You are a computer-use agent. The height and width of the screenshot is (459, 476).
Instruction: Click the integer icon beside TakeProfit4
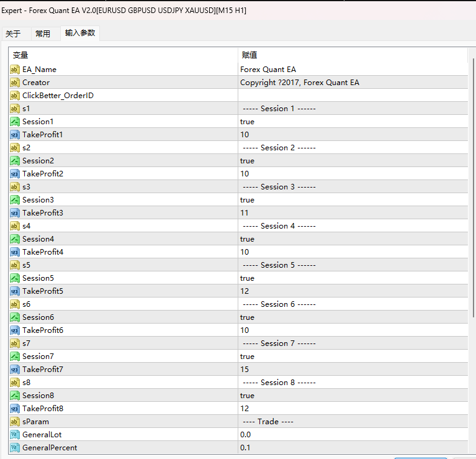click(x=14, y=252)
